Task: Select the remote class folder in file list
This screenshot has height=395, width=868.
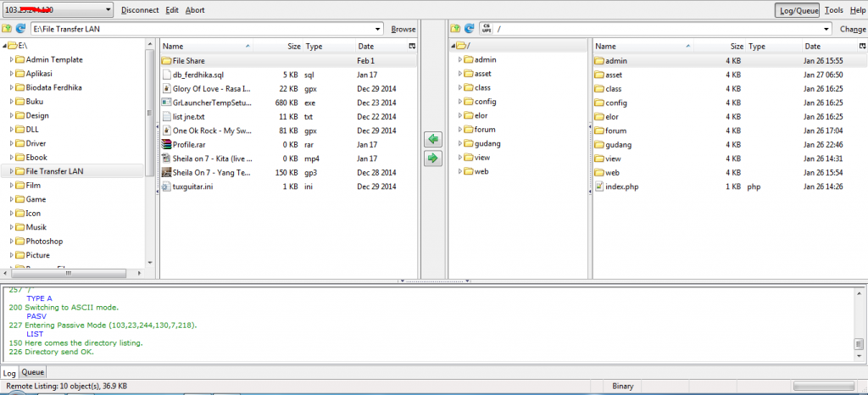Action: (730, 88)
